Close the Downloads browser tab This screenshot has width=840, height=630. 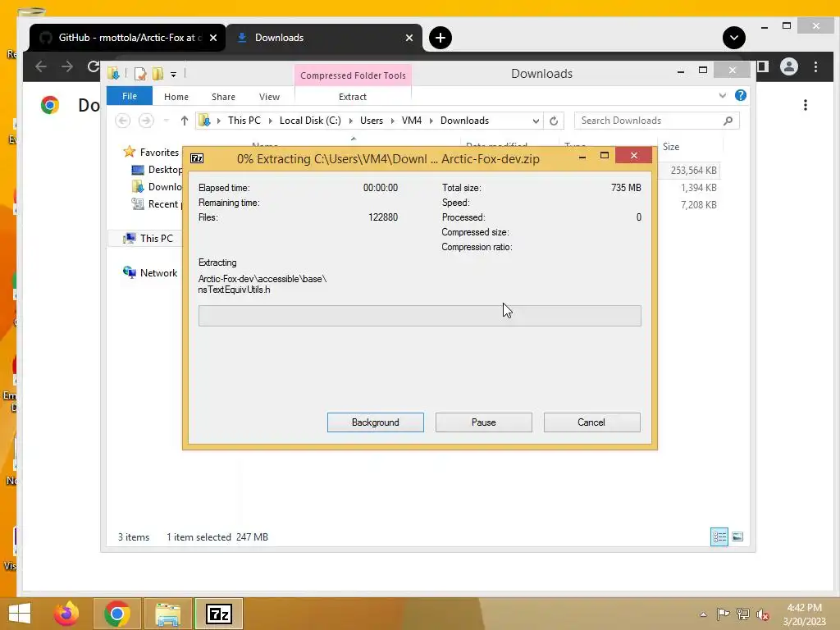[409, 38]
